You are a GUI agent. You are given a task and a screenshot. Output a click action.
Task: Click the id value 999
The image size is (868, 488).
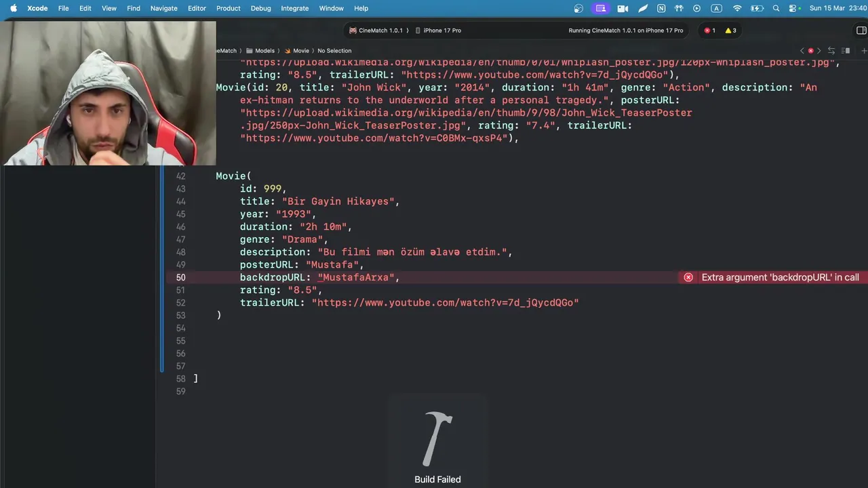[273, 189]
